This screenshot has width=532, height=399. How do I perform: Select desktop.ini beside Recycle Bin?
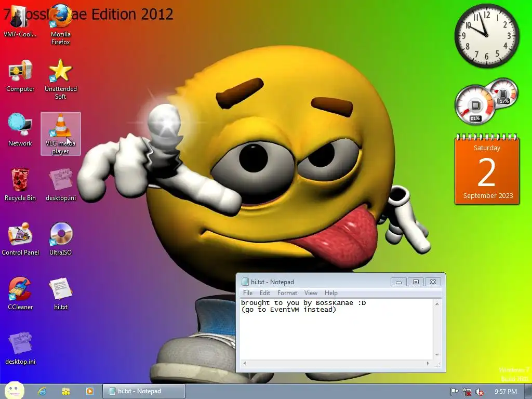click(61, 184)
